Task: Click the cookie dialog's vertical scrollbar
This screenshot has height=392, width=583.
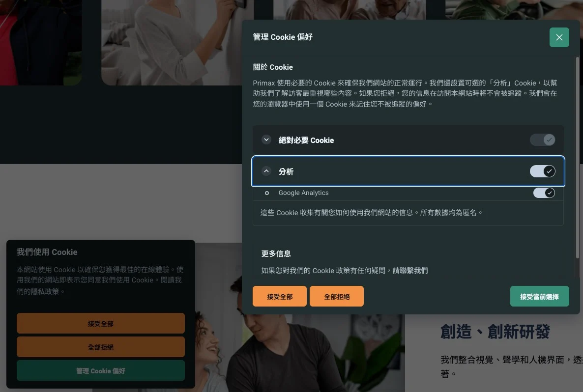Action: tap(578, 157)
